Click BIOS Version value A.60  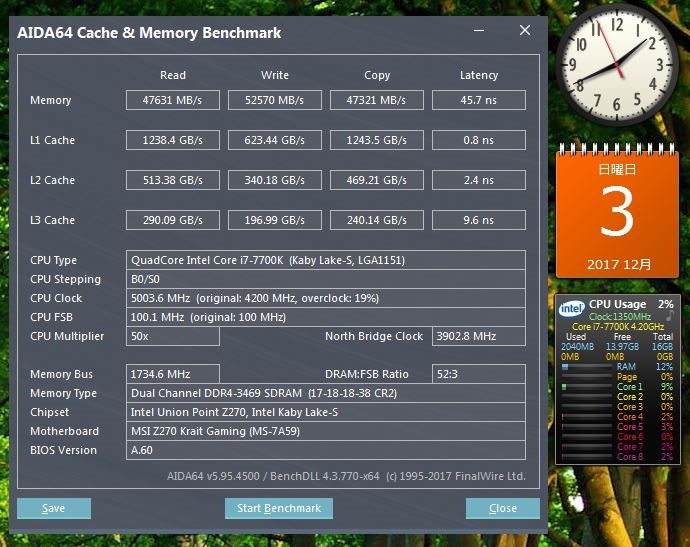326,450
